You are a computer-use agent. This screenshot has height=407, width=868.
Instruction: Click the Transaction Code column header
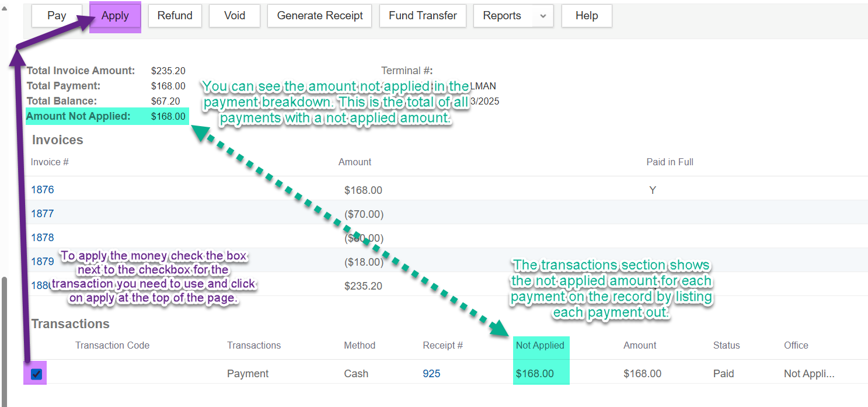[112, 345]
